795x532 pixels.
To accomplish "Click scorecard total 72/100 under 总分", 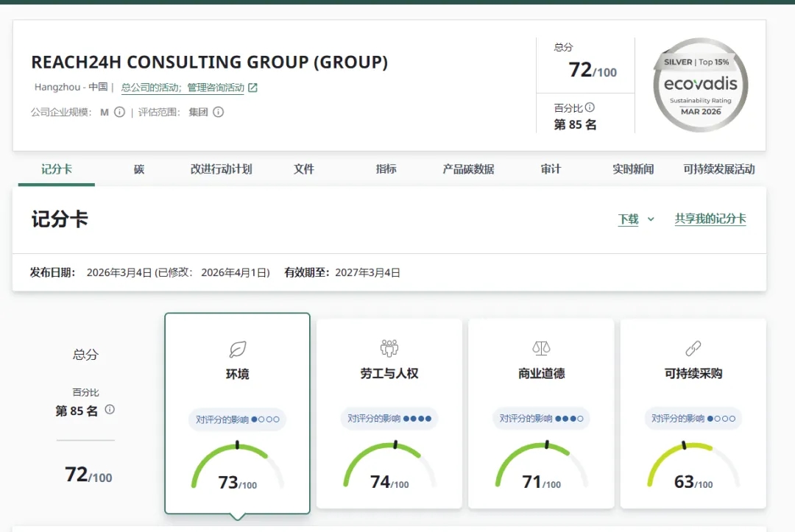I will pos(88,475).
